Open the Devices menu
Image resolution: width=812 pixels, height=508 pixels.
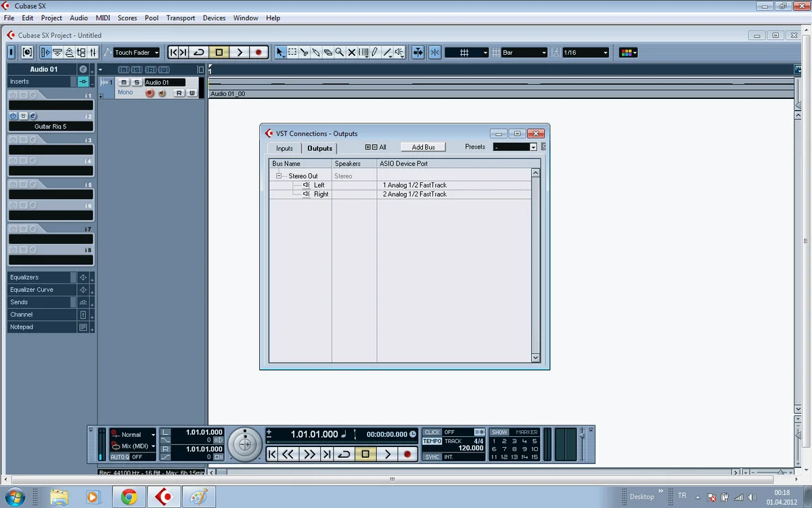214,18
